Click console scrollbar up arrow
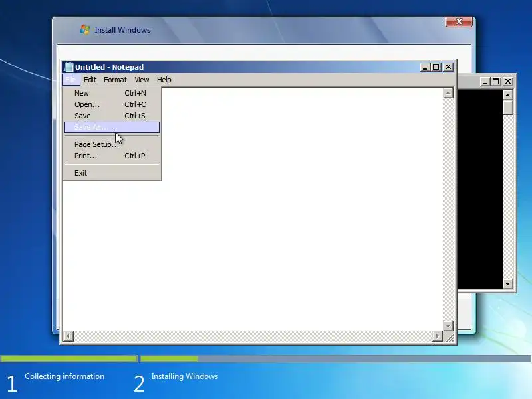Image resolution: width=532 pixels, height=399 pixels. coord(507,95)
